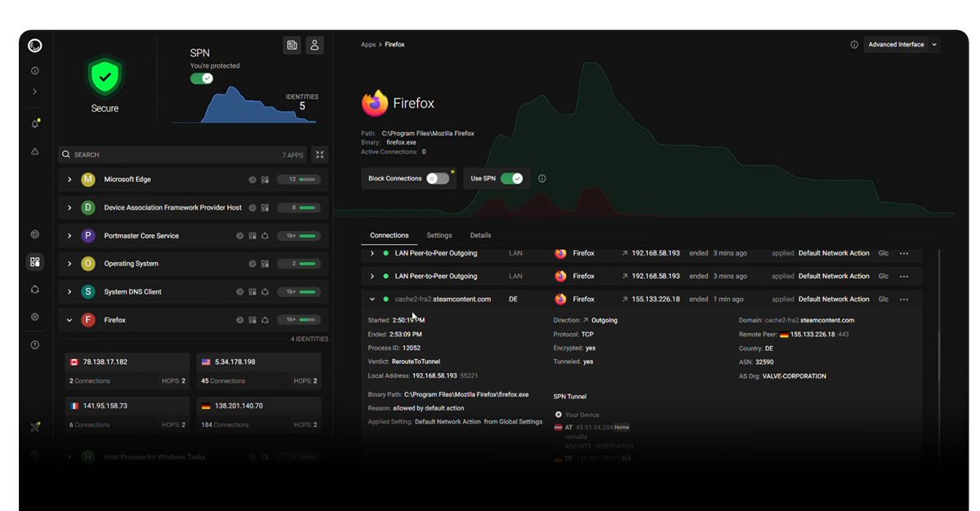
Task: Open the 141.95.158.73 identity card
Action: (127, 415)
